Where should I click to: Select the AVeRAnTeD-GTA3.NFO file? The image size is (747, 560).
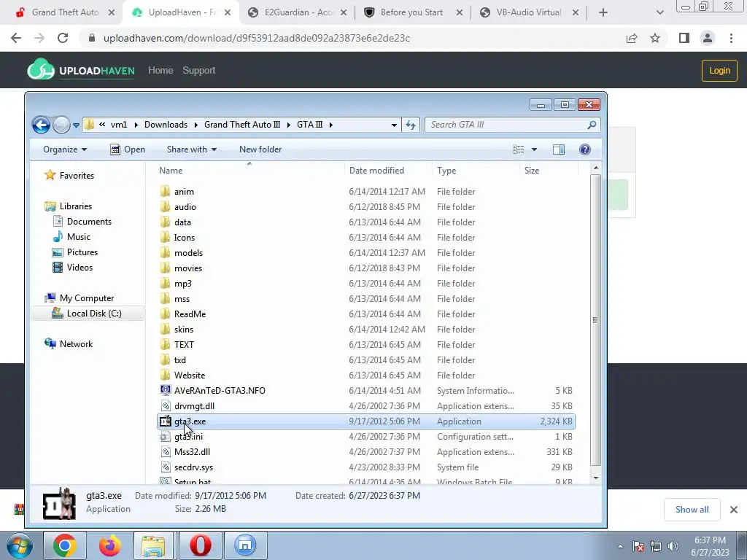click(x=366, y=391)
